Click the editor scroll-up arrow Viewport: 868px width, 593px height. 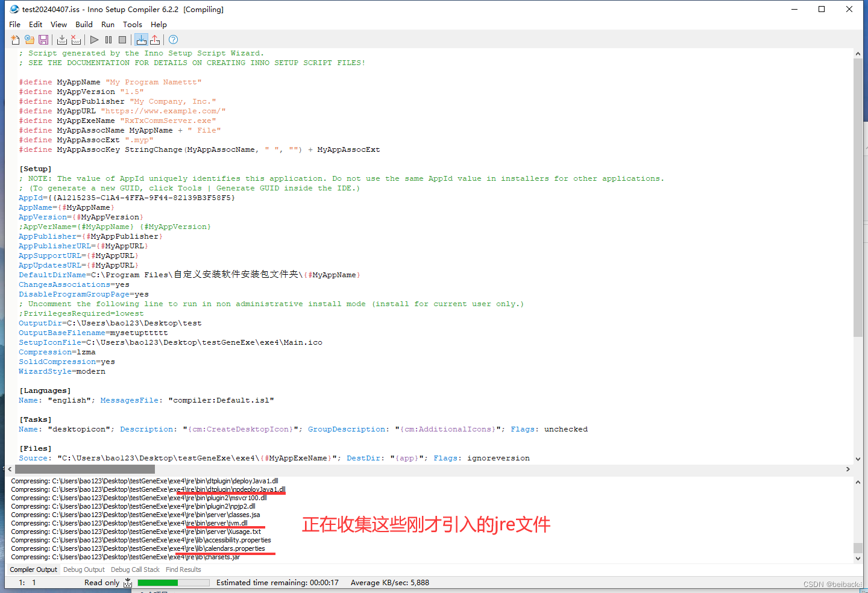pyautogui.click(x=858, y=54)
